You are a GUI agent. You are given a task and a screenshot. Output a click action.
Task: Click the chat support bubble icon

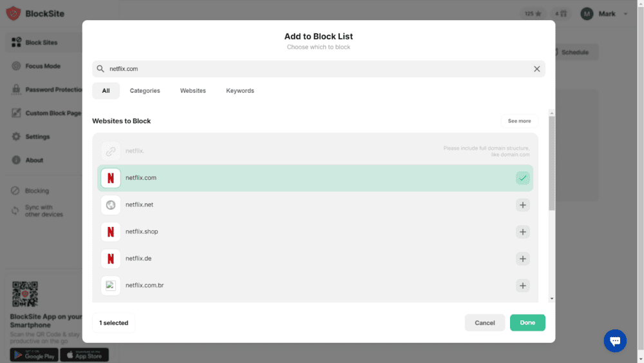tap(614, 340)
